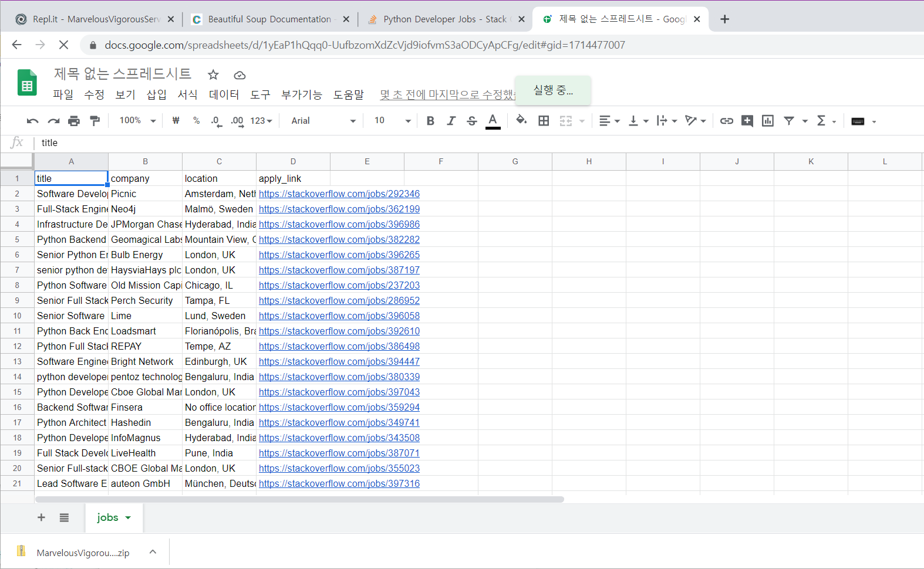The height and width of the screenshot is (569, 924).
Task: Decrease decimal places
Action: pos(216,121)
